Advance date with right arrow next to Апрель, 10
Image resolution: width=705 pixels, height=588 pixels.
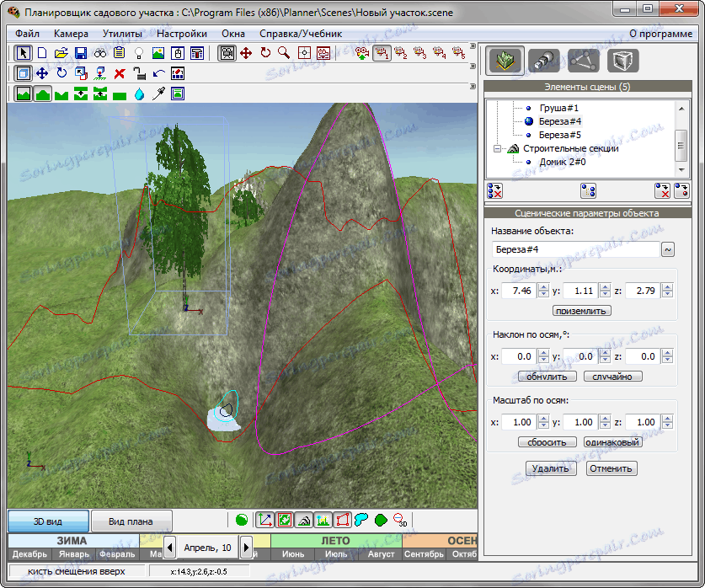[x=247, y=548]
